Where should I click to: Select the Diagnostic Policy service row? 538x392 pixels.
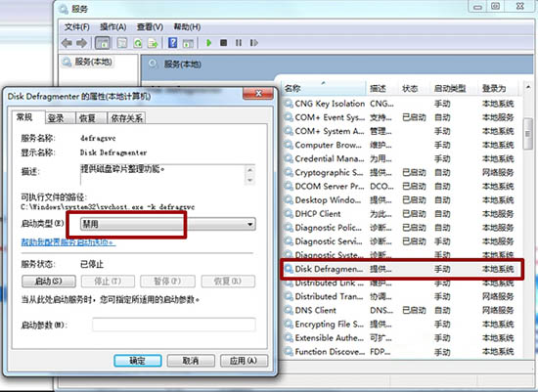(x=400, y=228)
